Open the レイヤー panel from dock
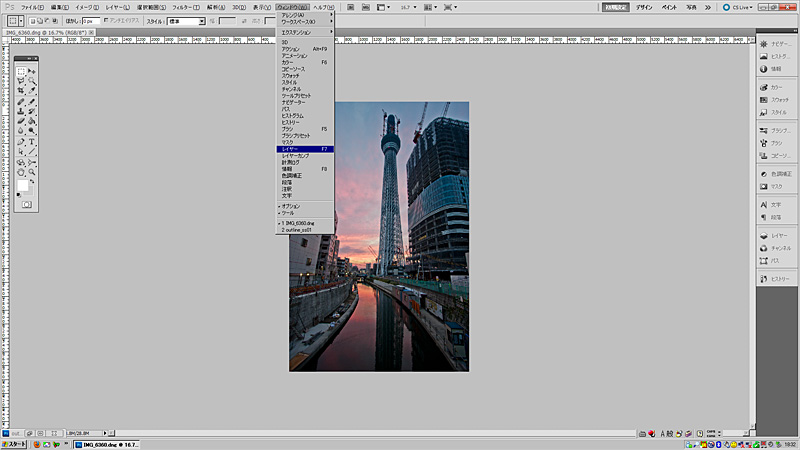The width and height of the screenshot is (800, 450). click(x=776, y=236)
